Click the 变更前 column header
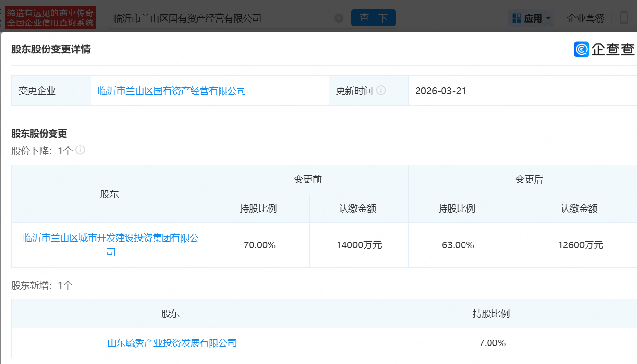The image size is (637, 364). [x=308, y=179]
